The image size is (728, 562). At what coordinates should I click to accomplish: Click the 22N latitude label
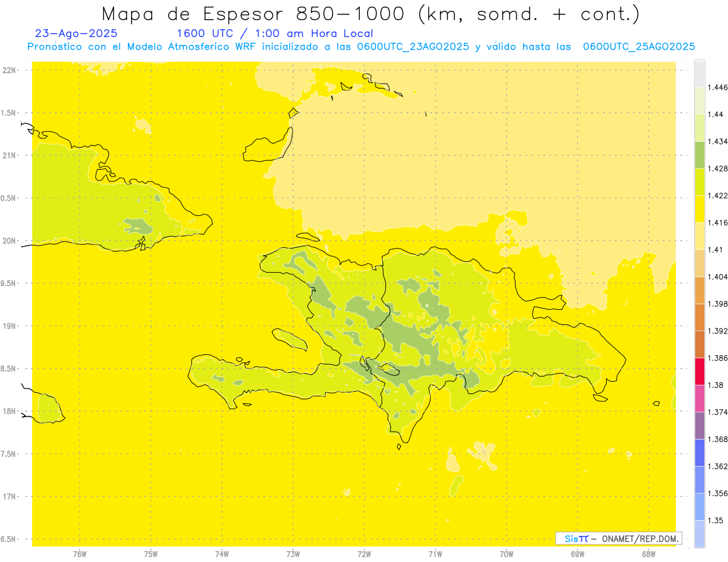(x=9, y=70)
